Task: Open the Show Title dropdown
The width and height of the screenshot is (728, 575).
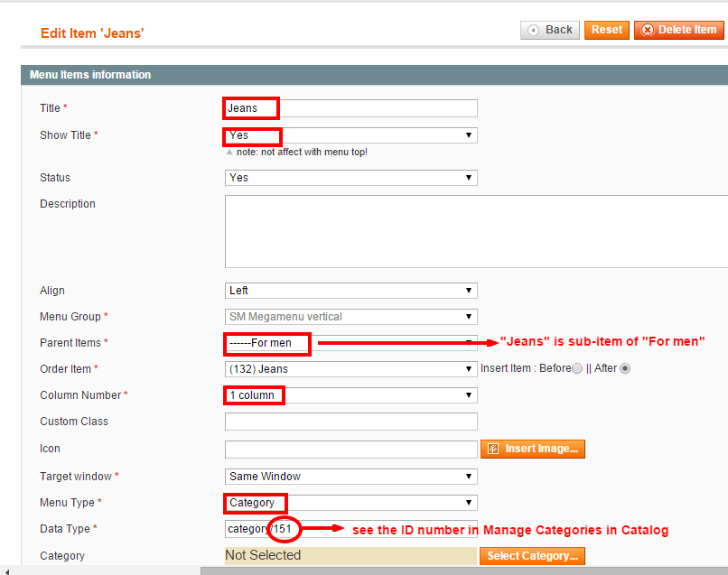Action: tap(351, 135)
